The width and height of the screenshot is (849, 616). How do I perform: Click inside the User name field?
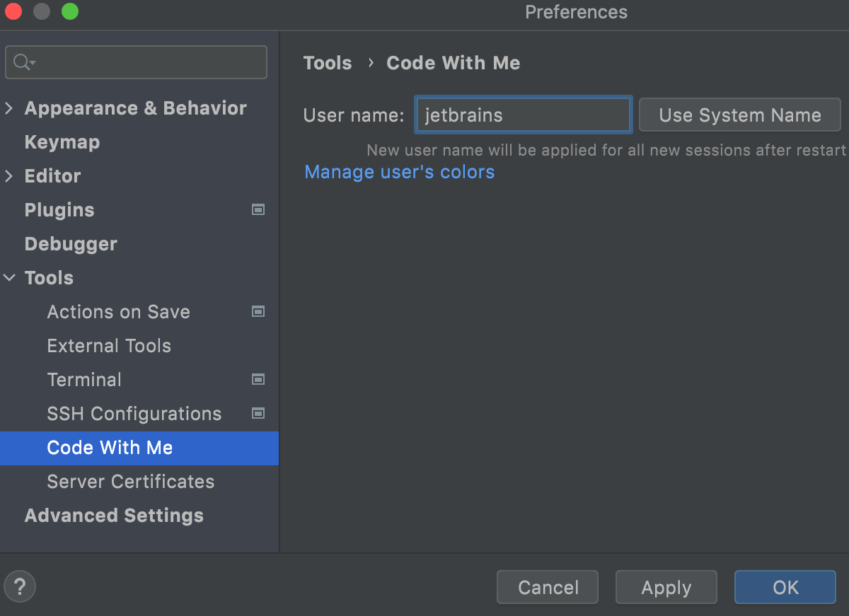[523, 115]
